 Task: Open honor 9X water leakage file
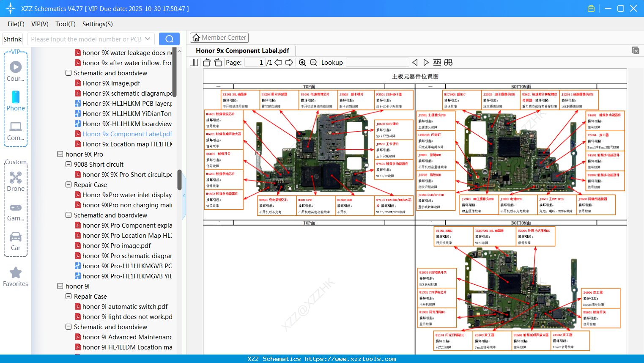[x=123, y=52]
